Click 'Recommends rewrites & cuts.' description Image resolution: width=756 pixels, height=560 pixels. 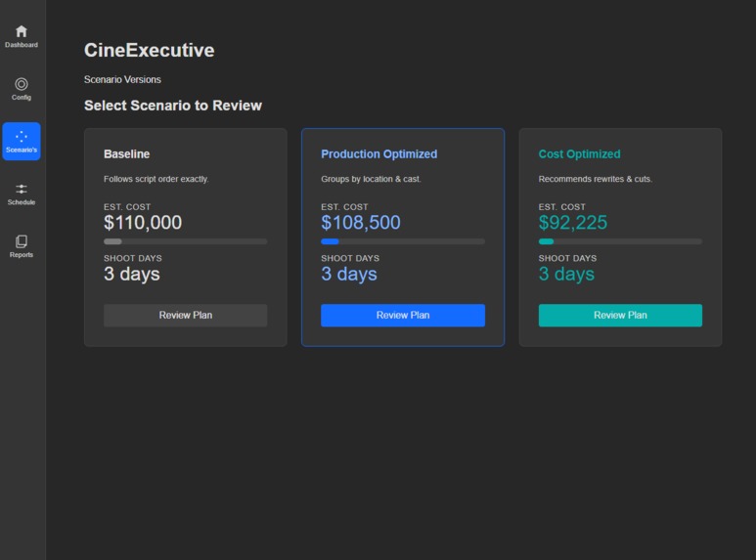pos(595,179)
